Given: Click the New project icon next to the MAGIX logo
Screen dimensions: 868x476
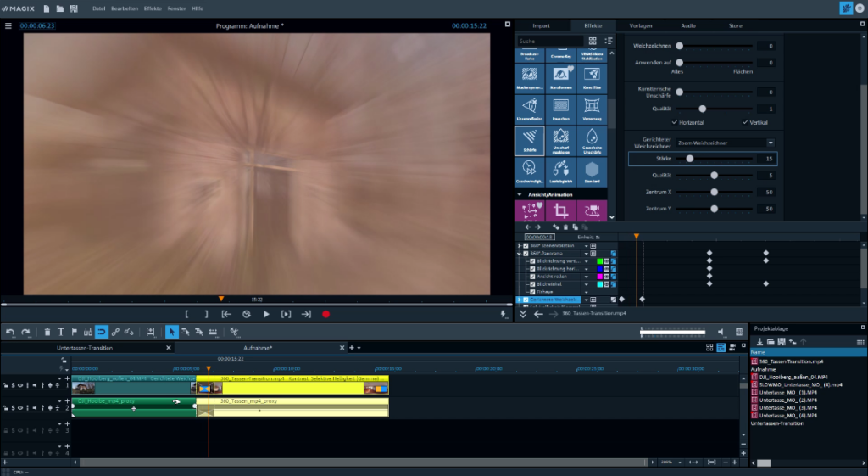Looking at the screenshot, I should pyautogui.click(x=47, y=8).
